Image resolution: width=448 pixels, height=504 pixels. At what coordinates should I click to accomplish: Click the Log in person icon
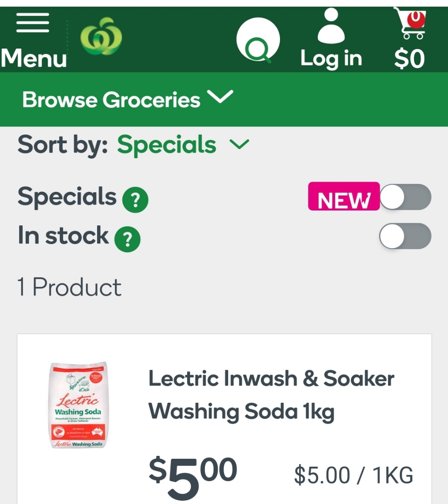331,26
